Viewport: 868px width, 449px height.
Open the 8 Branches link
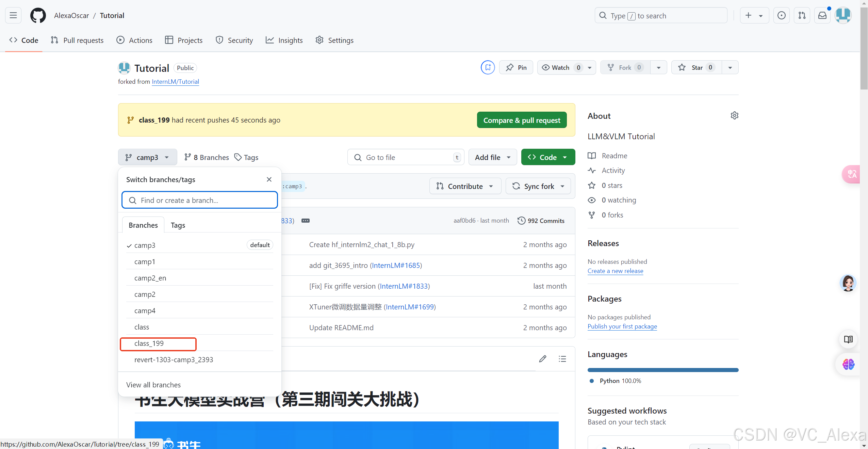click(x=207, y=157)
